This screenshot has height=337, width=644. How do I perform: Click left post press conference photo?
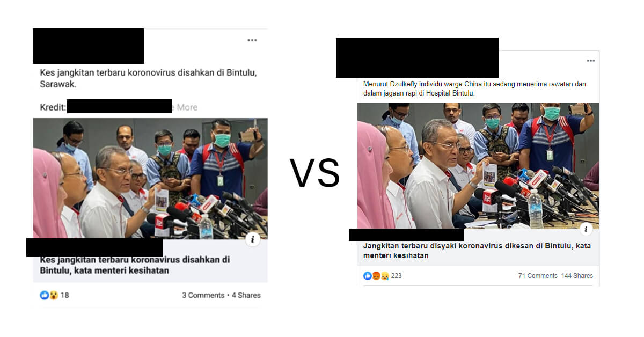coord(150,178)
